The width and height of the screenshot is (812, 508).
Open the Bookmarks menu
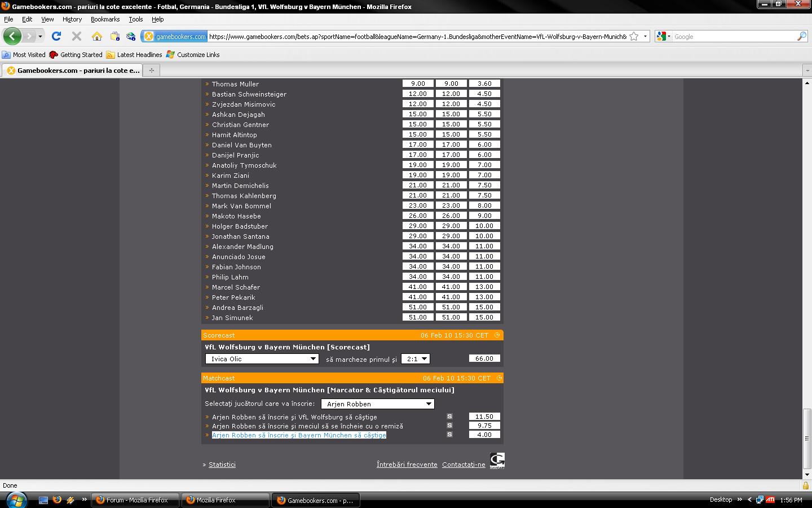(x=105, y=19)
